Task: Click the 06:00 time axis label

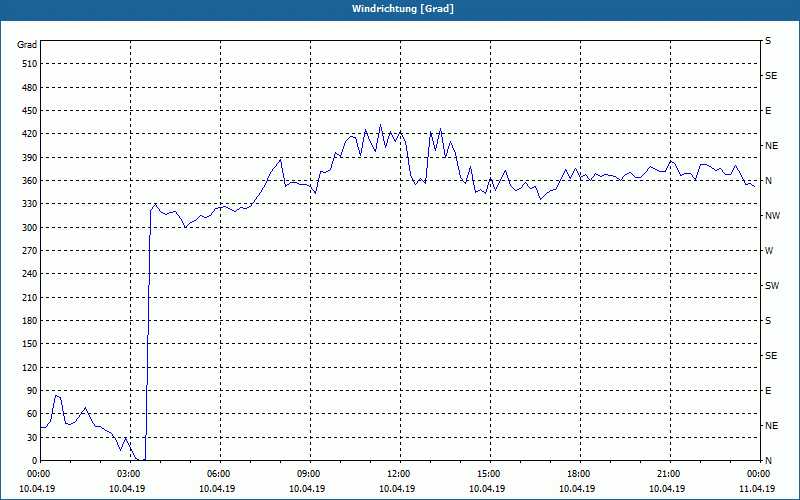Action: pyautogui.click(x=218, y=474)
